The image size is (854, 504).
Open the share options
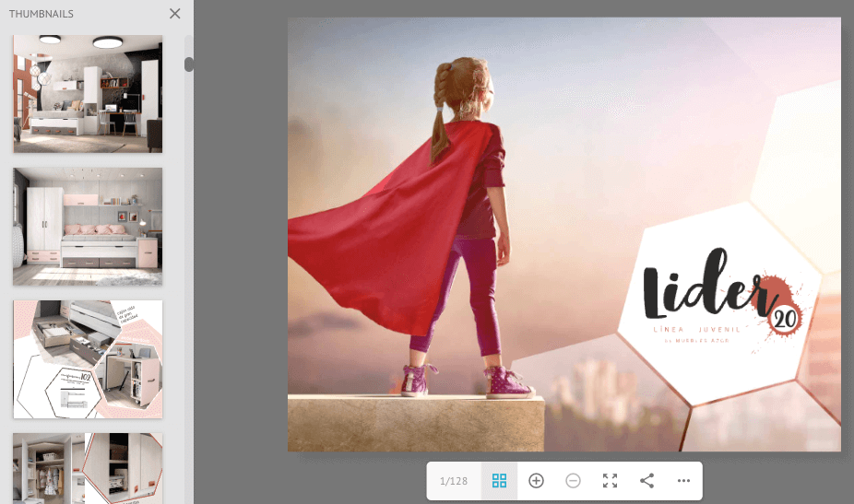point(646,481)
